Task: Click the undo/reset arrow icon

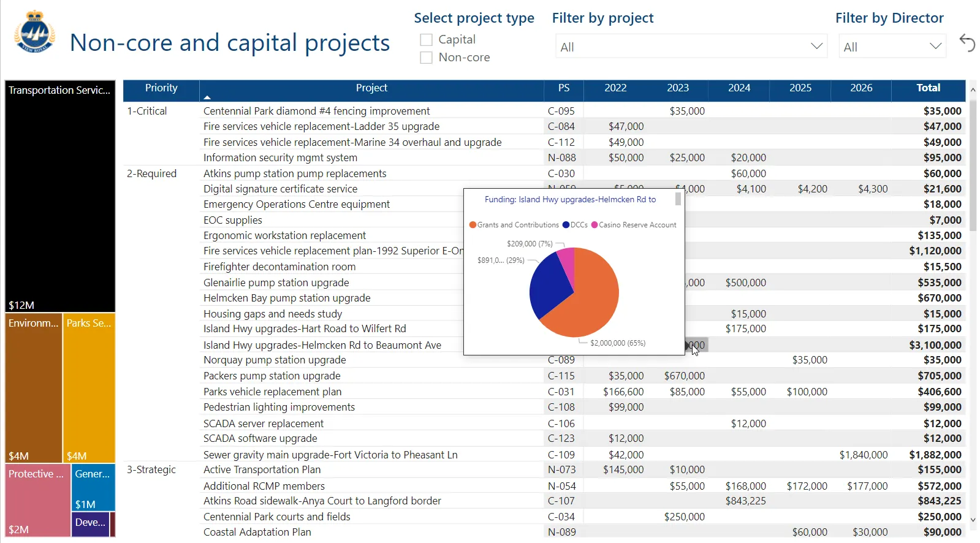Action: pos(967,43)
